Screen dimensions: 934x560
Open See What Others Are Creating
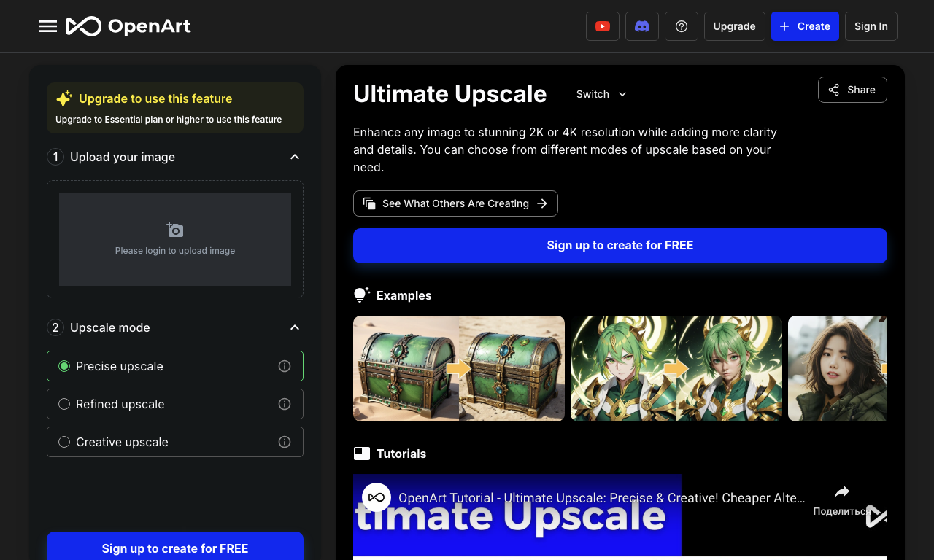click(x=455, y=203)
